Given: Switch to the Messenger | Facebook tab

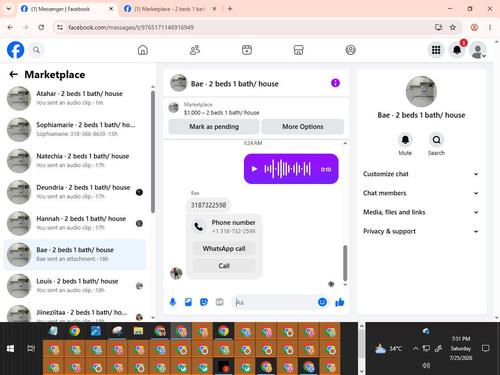Looking at the screenshot, I should point(67,9).
